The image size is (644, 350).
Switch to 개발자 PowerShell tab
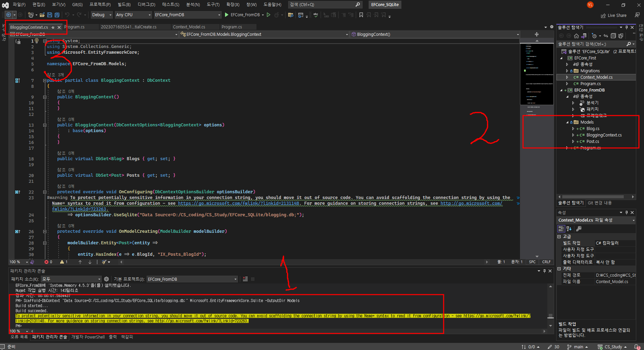(88, 337)
